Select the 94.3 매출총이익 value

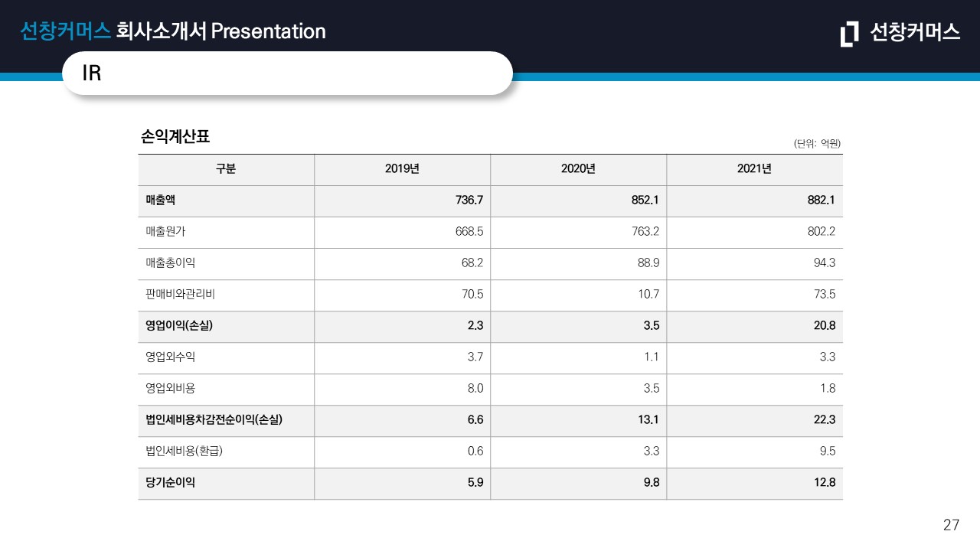825,263
